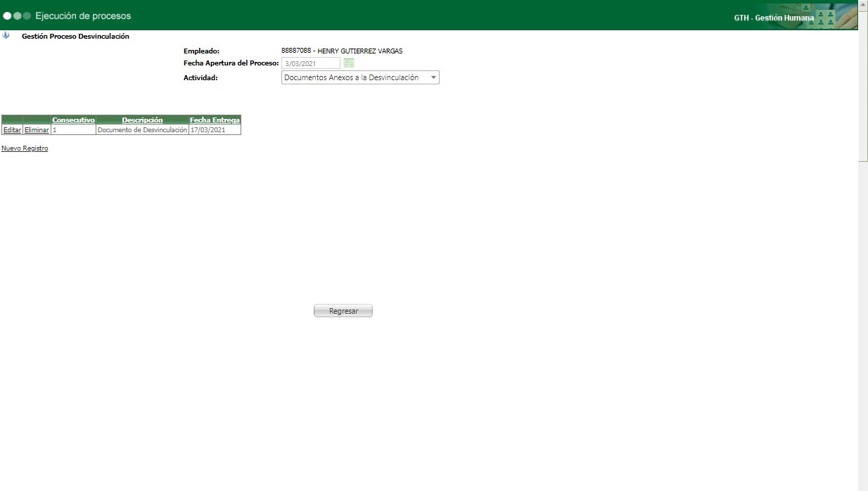This screenshot has height=491, width=868.
Task: Click the Eliminar link in row 1
Action: point(37,130)
